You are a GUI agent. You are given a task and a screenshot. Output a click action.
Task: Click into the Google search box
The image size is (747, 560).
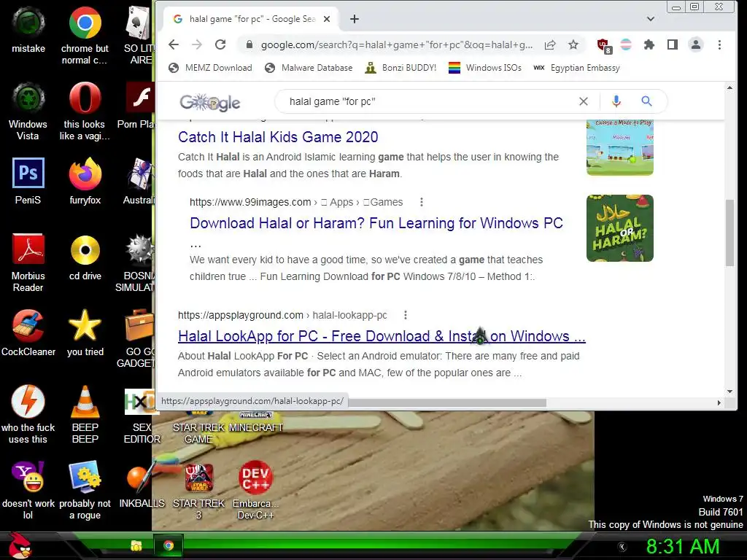click(x=429, y=101)
